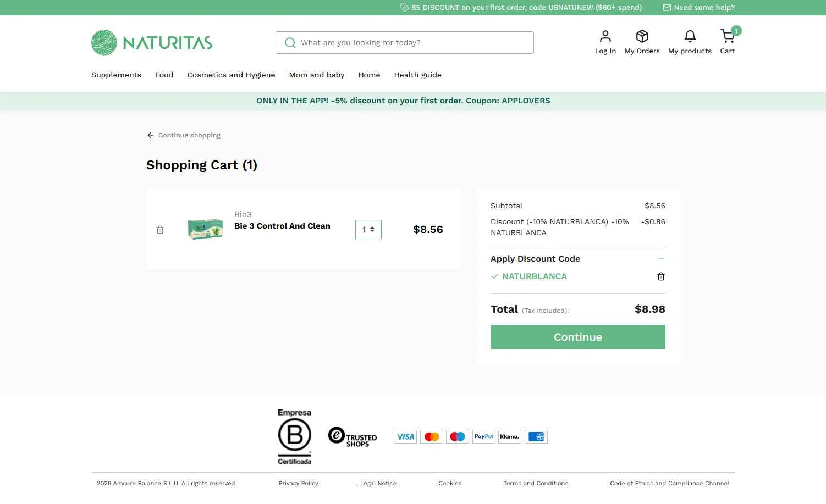
Task: Open the Mom and baby menu
Action: tap(317, 75)
